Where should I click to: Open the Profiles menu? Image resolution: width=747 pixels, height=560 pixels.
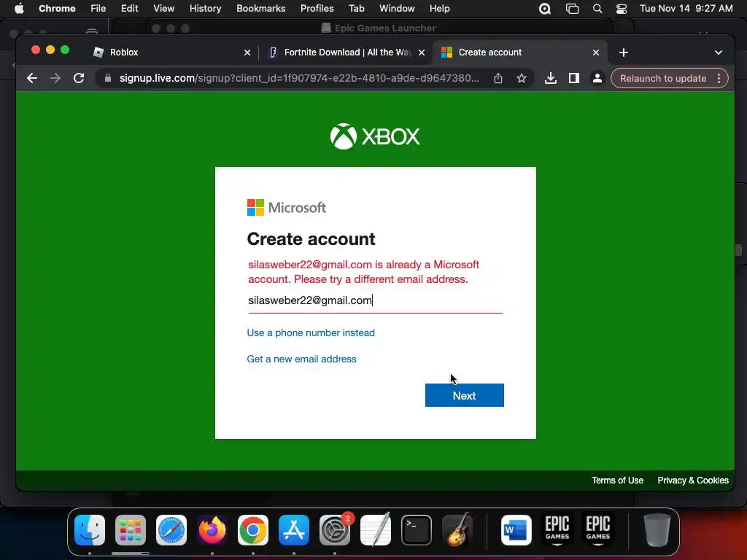click(317, 9)
